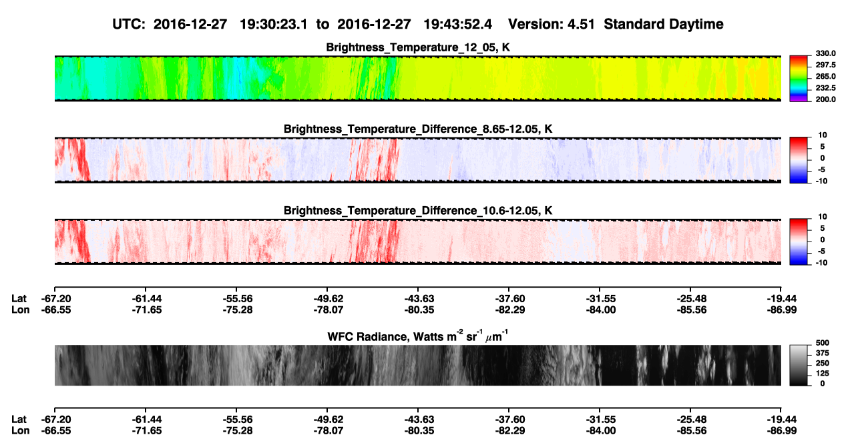The image size is (868, 445).
Task: Click the "UTC:" label in the header
Action: [x=130, y=25]
